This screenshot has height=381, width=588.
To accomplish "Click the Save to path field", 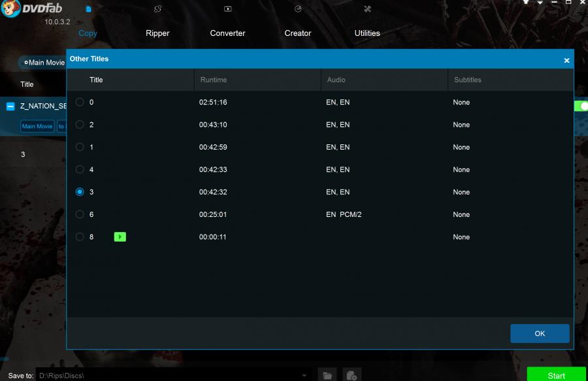I will 172,375.
